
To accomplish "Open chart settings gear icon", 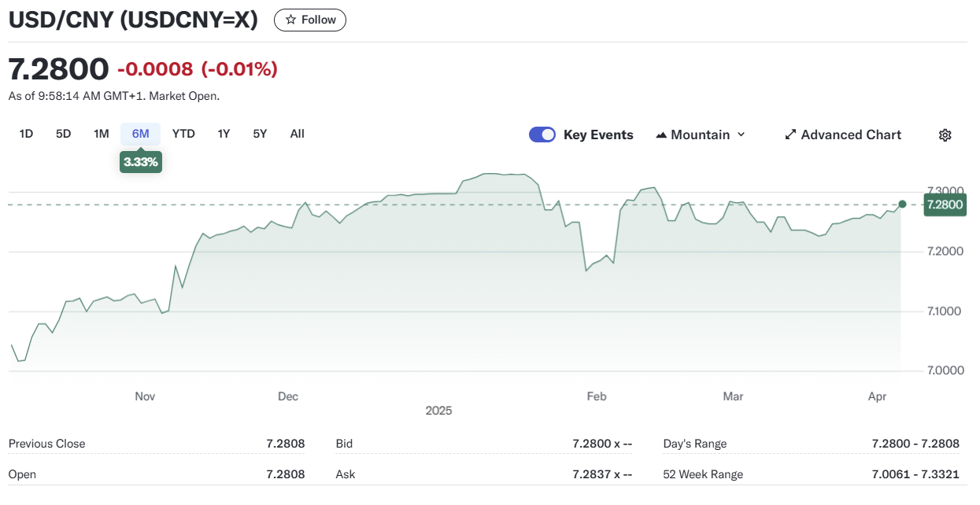I will 945,135.
